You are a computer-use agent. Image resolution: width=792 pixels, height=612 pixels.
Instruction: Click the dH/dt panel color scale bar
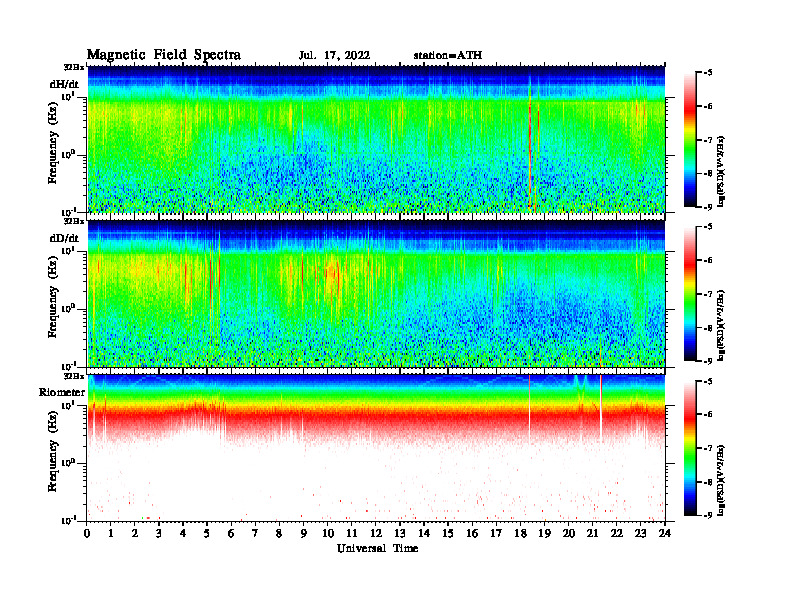690,140
